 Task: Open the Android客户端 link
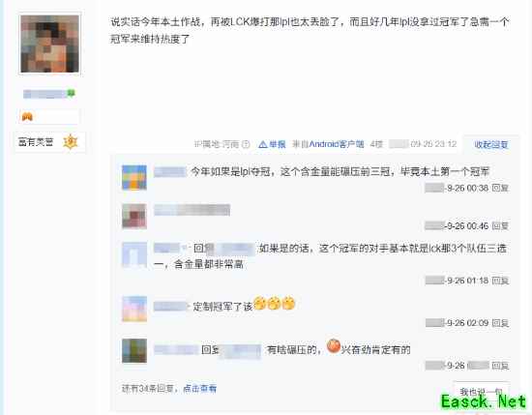coord(337,144)
